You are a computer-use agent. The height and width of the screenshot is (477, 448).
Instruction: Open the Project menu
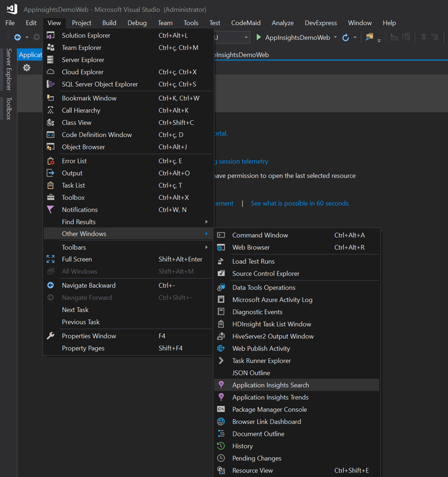[x=82, y=23]
